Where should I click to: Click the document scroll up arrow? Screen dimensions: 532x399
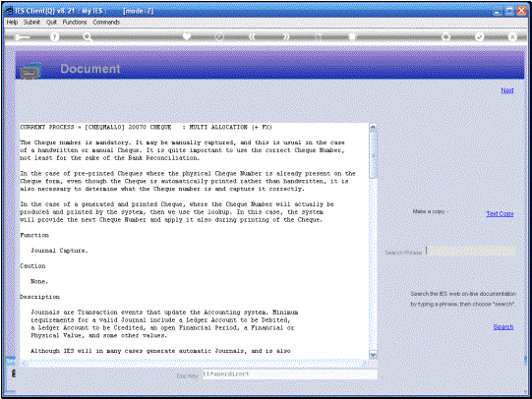[373, 128]
